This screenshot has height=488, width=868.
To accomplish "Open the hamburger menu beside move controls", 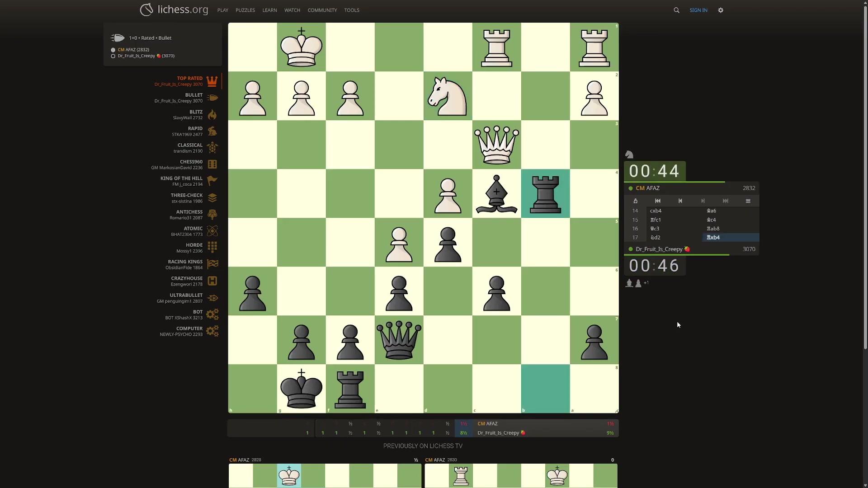I will [748, 201].
